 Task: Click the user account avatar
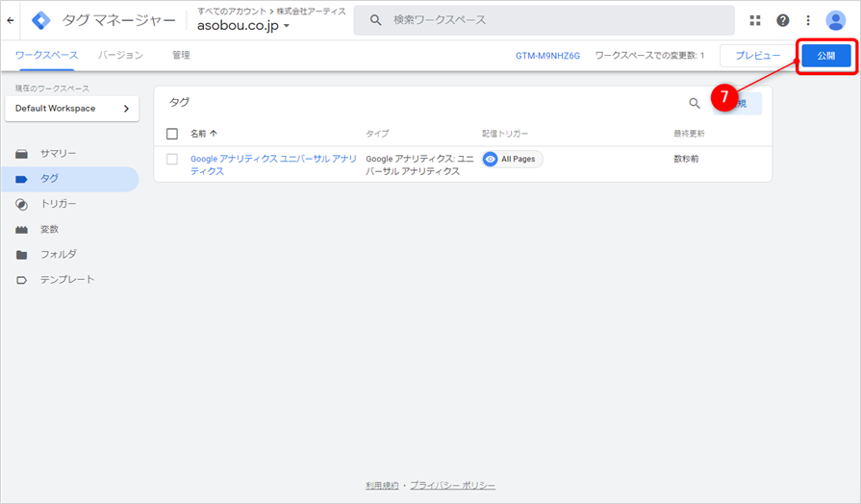[835, 20]
